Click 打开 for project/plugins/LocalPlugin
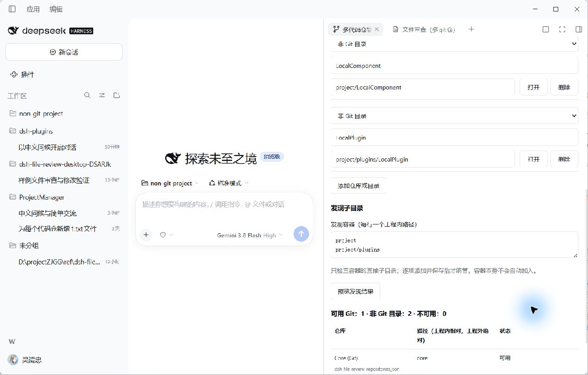 (533, 159)
